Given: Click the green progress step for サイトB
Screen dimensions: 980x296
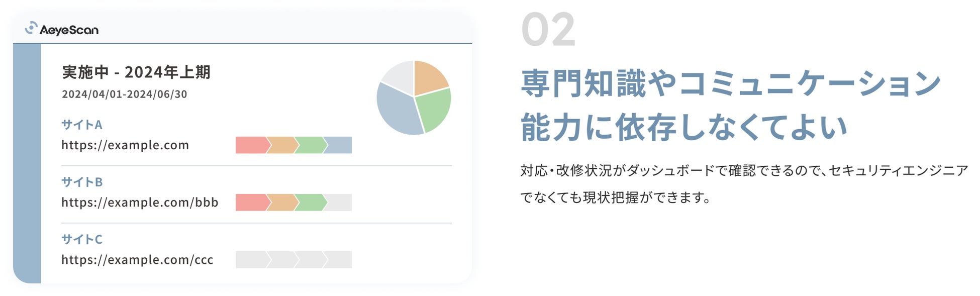Looking at the screenshot, I should [x=310, y=203].
